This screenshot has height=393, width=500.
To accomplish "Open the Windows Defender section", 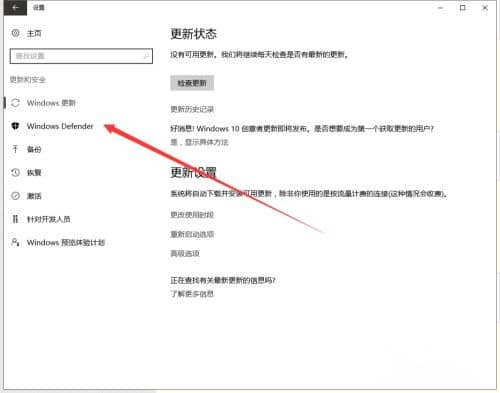I will point(60,126).
